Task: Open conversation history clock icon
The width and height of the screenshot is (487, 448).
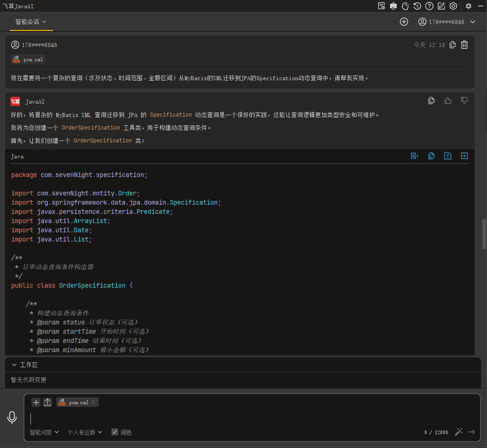Action: [417, 6]
